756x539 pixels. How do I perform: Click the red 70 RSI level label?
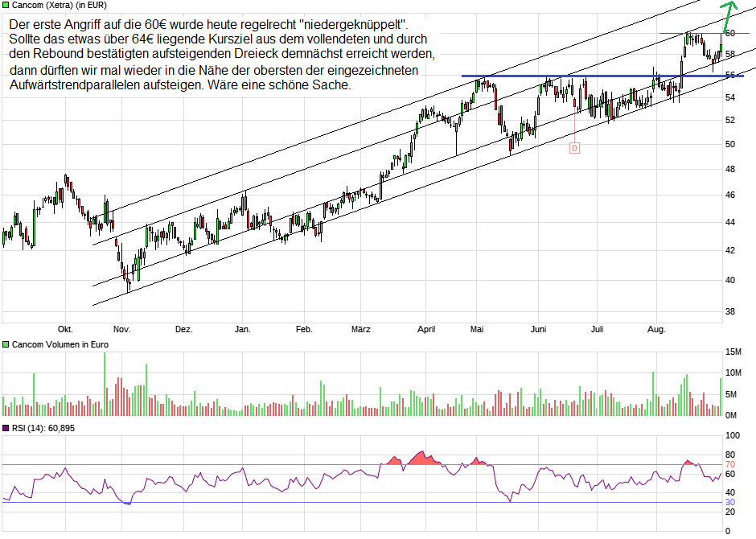point(730,465)
